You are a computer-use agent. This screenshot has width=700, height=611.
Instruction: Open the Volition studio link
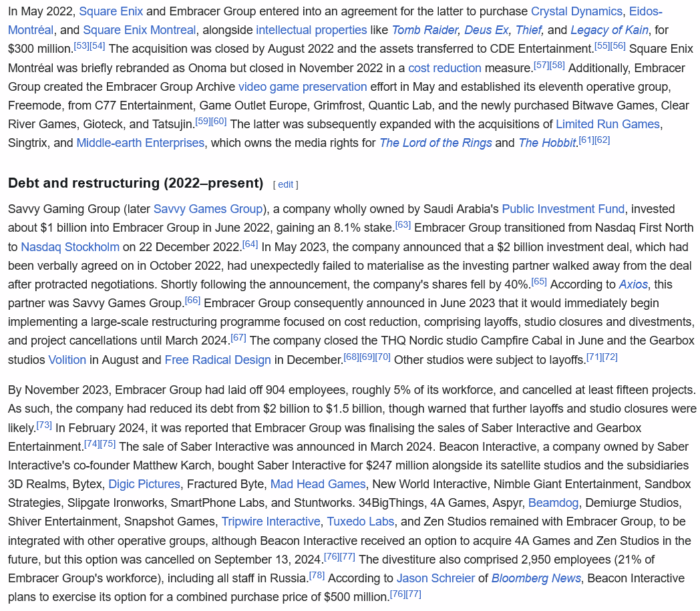pos(67,360)
